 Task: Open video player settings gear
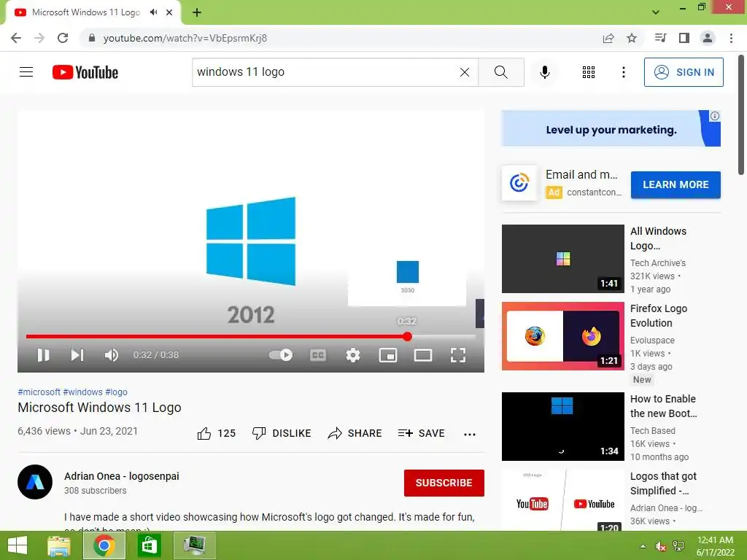pos(352,355)
